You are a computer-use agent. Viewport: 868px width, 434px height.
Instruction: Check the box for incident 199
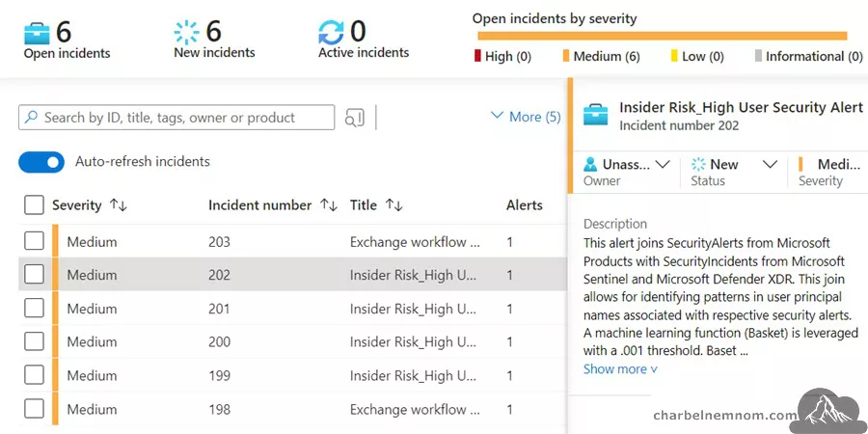[x=34, y=375]
